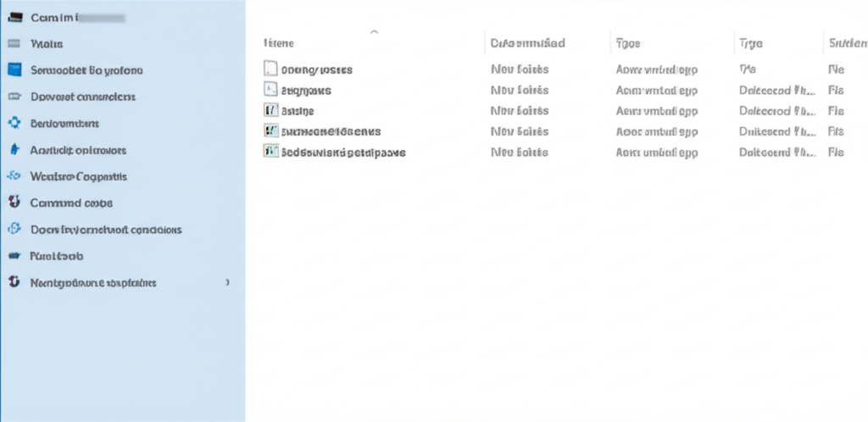The width and height of the screenshot is (868, 422).
Task: Click the small dark blue icon in tenth sidebar row
Action: (x=14, y=256)
